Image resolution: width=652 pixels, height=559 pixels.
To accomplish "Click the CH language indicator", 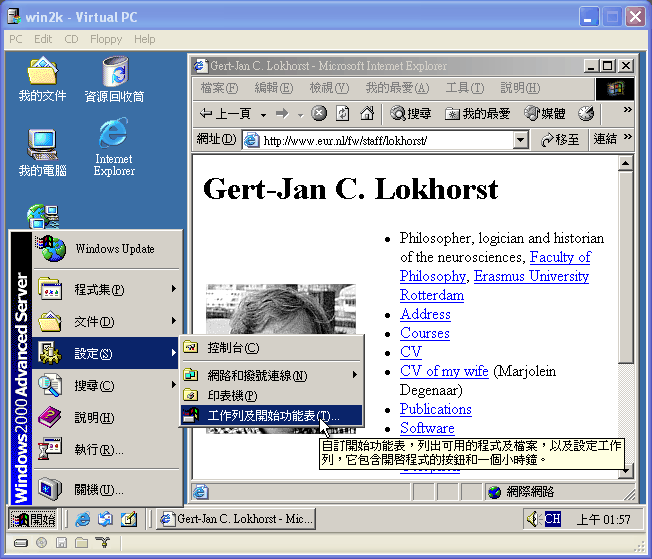I will 552,519.
